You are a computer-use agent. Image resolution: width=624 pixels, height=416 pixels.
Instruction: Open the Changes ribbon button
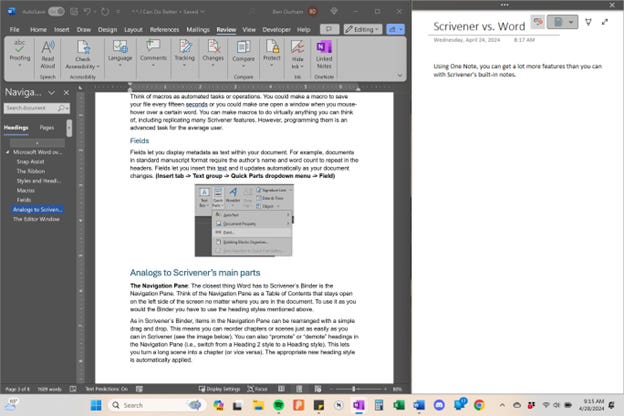(x=213, y=53)
